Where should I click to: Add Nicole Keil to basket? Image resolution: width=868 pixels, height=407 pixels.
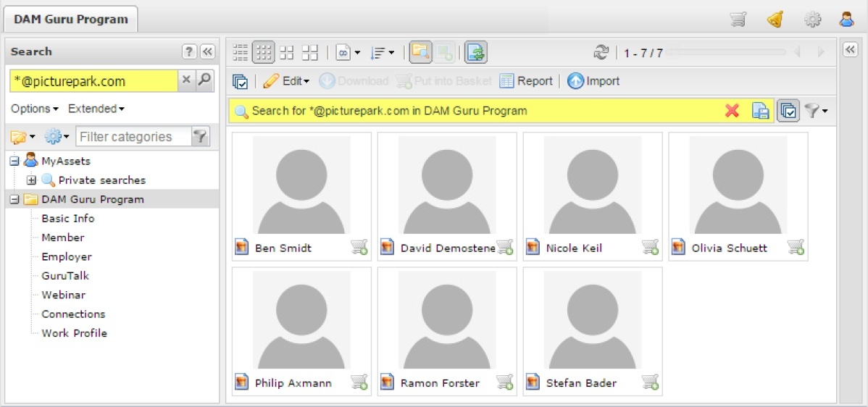click(651, 248)
